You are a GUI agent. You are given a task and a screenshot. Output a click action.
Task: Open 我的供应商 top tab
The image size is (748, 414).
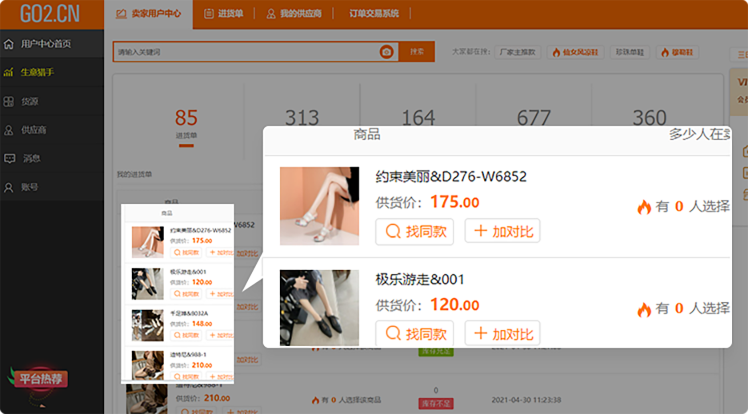[x=294, y=14]
